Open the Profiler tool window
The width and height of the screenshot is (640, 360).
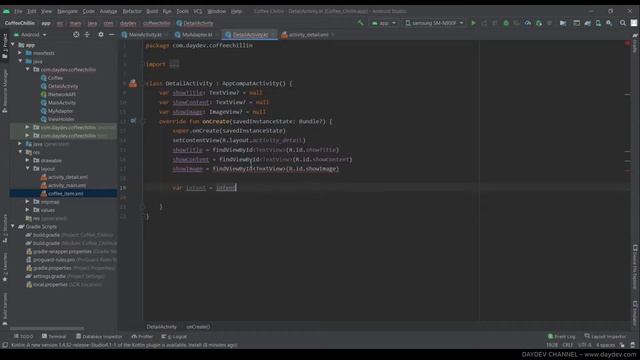tap(142, 336)
